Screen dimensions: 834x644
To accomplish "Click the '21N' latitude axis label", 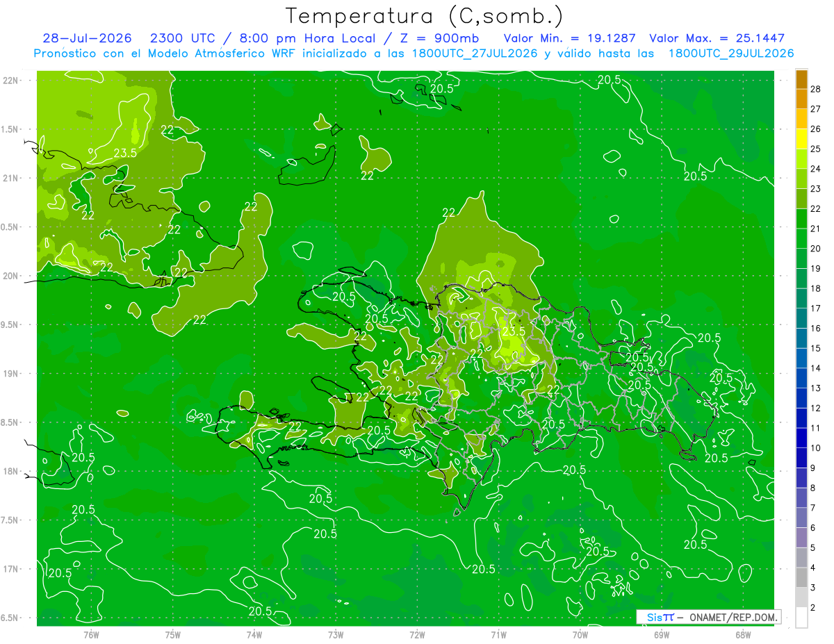I will (12, 178).
